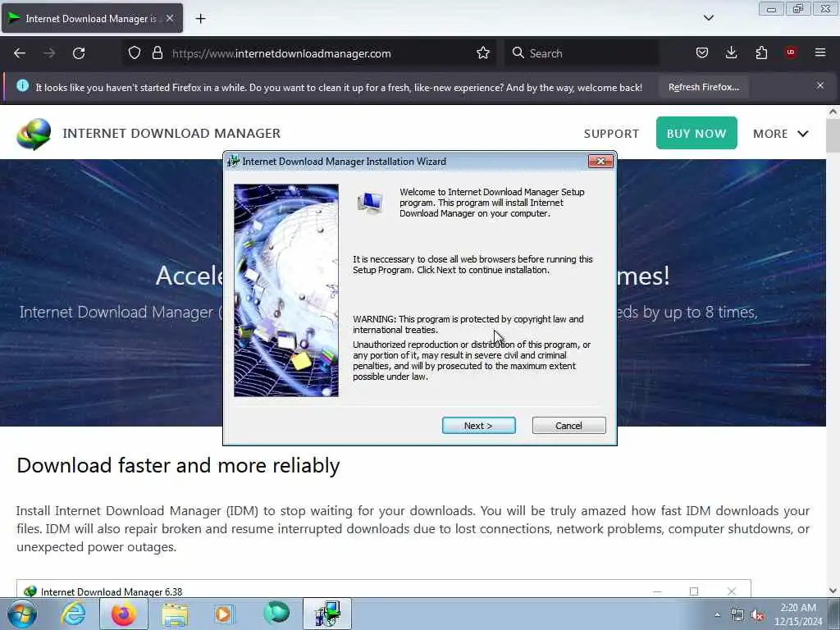Close the Installation Wizard dialog
The height and width of the screenshot is (630, 840).
click(600, 162)
